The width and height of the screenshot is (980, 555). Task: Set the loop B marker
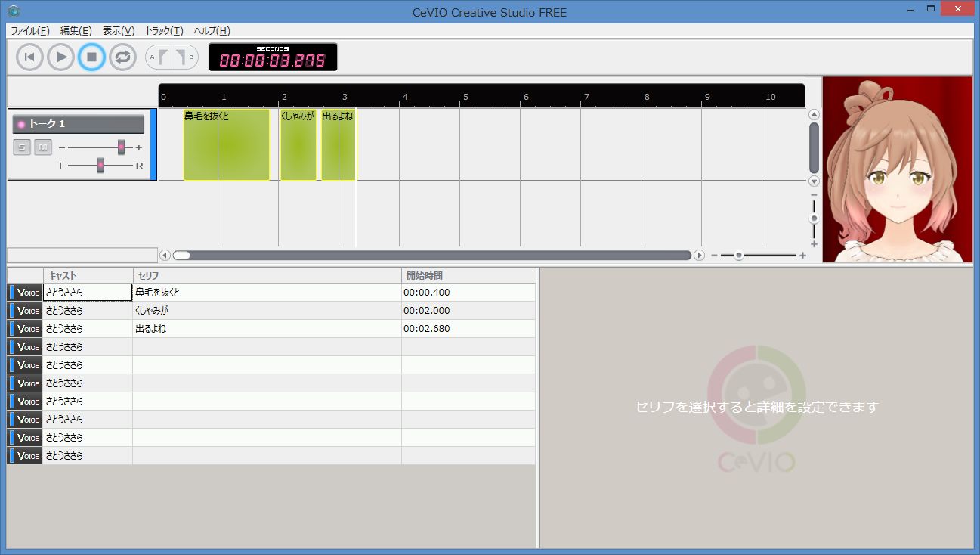[x=184, y=57]
